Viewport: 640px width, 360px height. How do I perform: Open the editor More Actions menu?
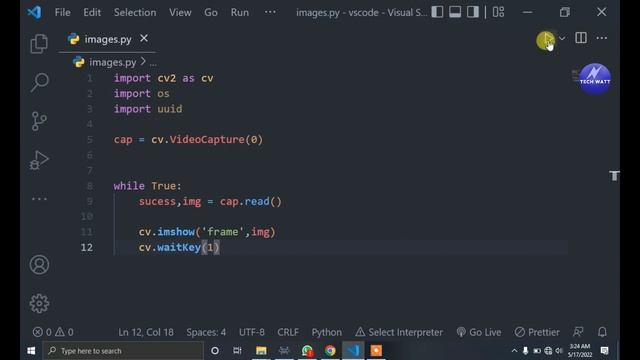point(602,38)
